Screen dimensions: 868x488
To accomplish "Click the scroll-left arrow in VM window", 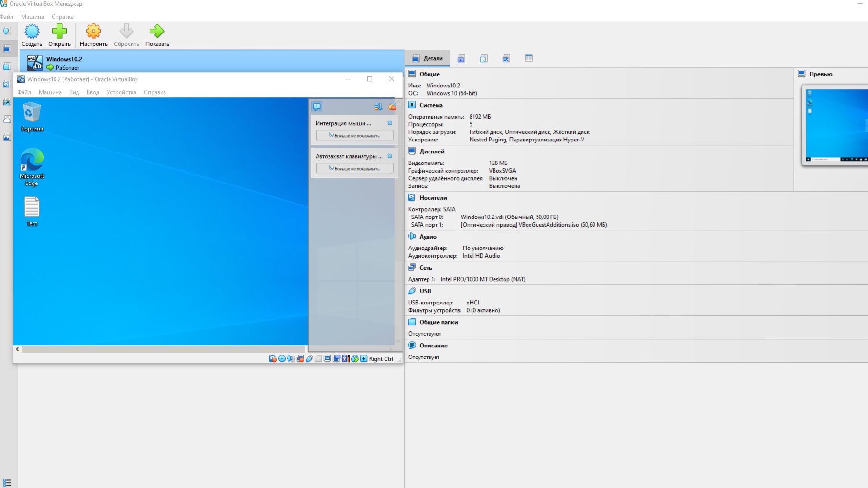I will coord(18,349).
